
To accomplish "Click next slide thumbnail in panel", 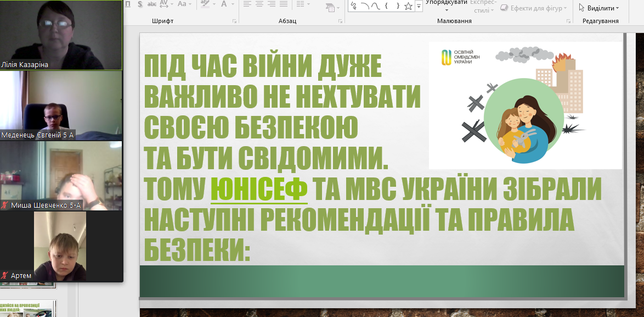I will click(28, 308).
